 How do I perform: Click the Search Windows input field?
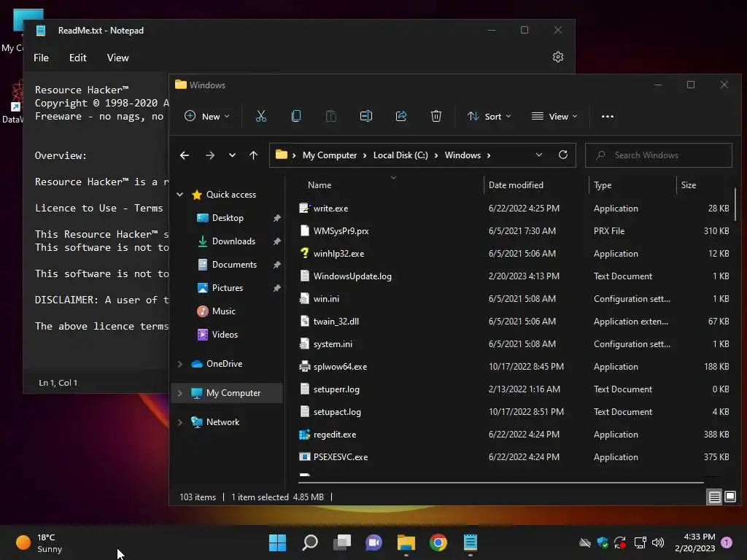(x=659, y=155)
